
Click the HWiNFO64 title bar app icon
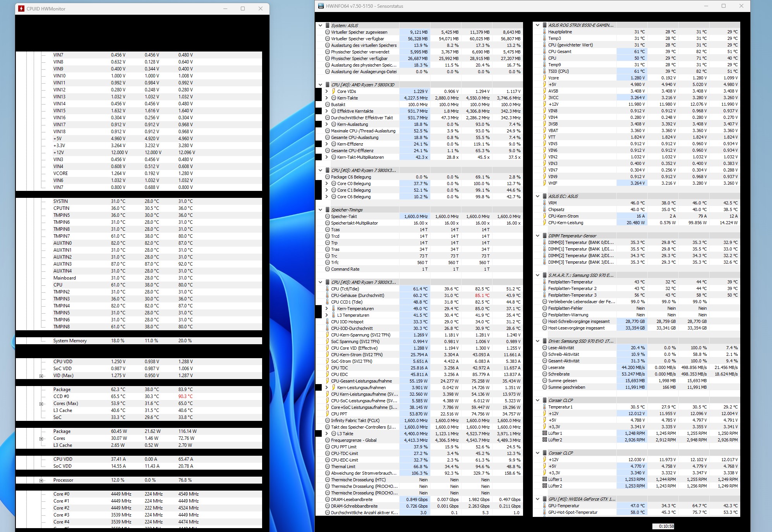tap(321, 6)
